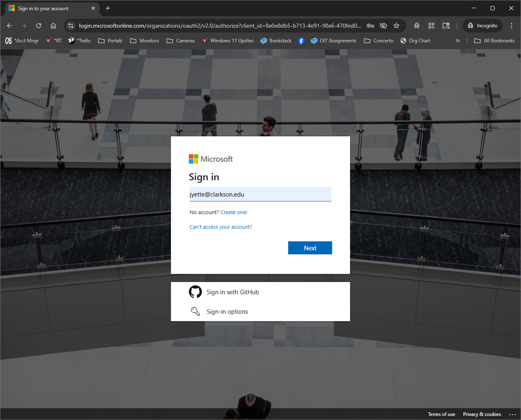Open the All Bookmarks folder
The width and height of the screenshot is (521, 420).
495,41
